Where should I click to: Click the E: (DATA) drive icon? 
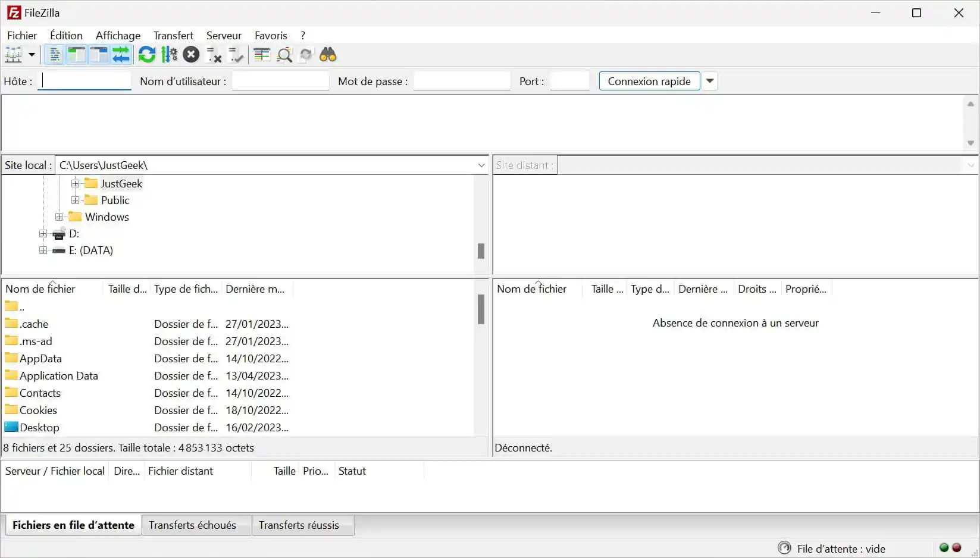59,250
